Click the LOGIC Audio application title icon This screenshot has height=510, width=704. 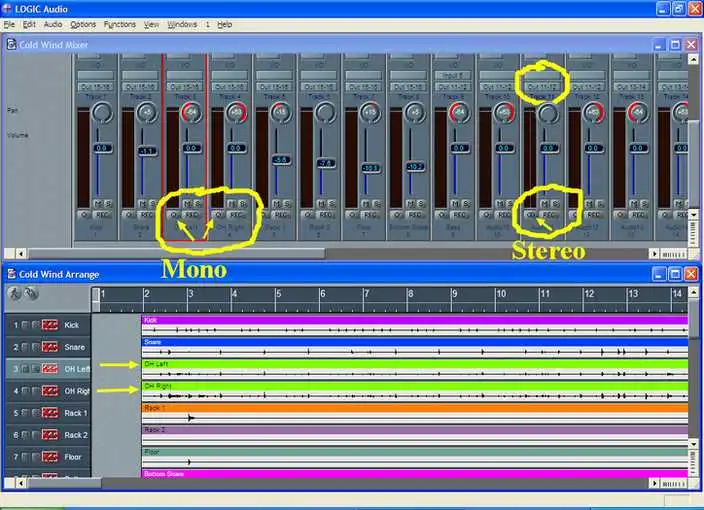6,9
